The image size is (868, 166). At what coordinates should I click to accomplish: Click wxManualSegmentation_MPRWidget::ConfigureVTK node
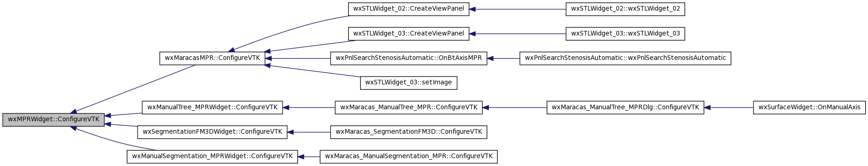[212, 156]
